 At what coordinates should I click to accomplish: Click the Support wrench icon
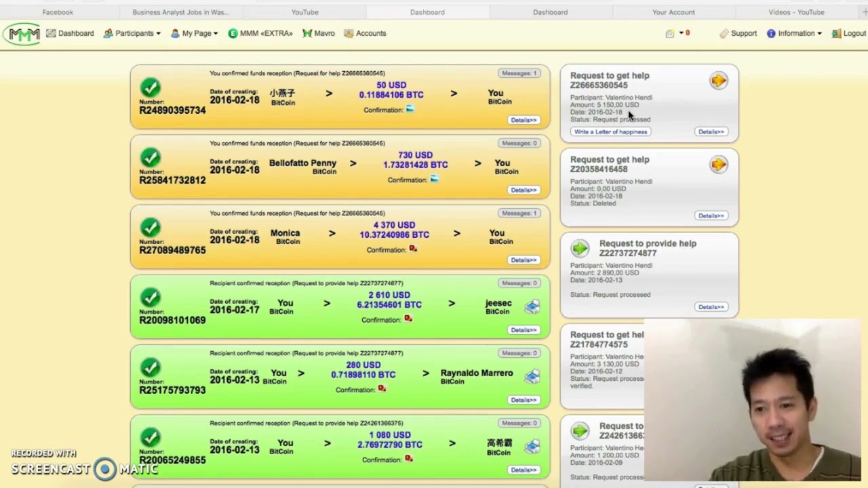pos(724,33)
